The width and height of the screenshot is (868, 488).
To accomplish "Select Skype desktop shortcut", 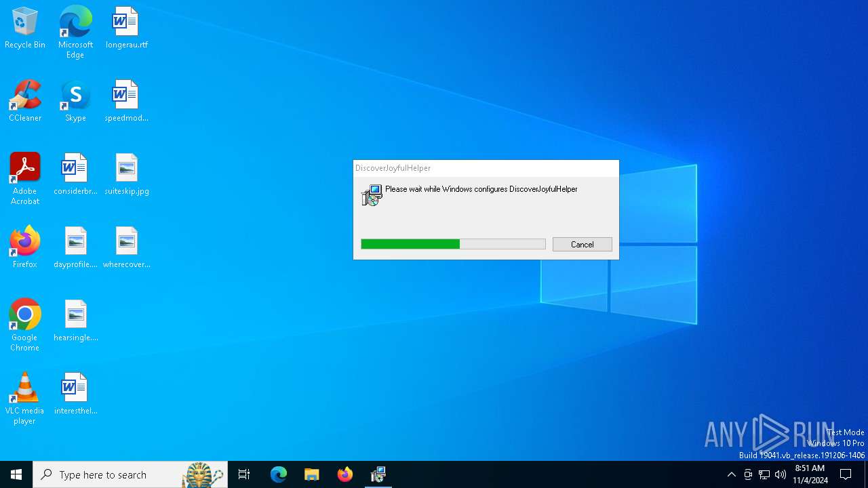I will click(75, 102).
